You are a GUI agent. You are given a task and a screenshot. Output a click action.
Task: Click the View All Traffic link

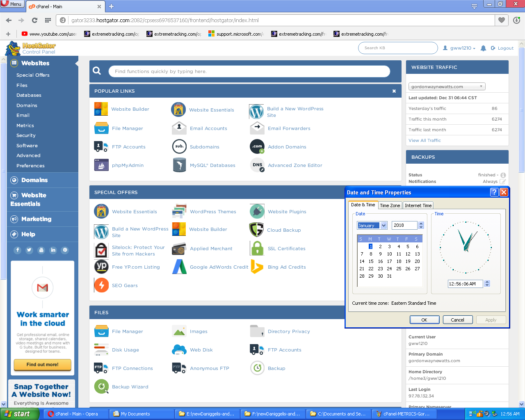click(x=425, y=140)
